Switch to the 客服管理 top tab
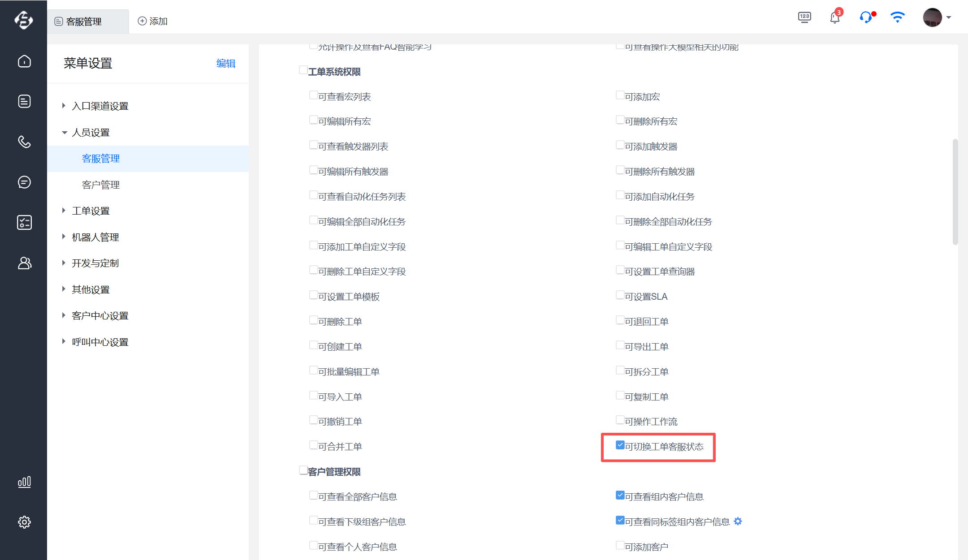 pyautogui.click(x=84, y=22)
